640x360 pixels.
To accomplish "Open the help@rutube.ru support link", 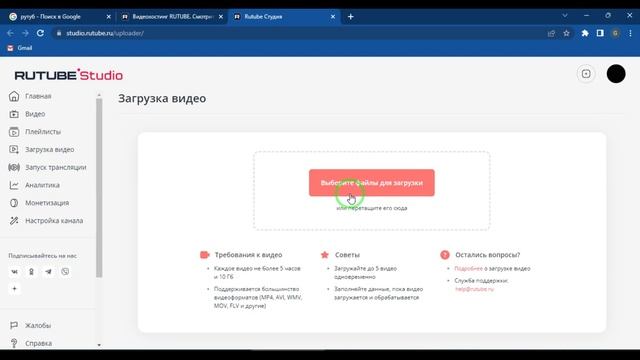I will 474,289.
